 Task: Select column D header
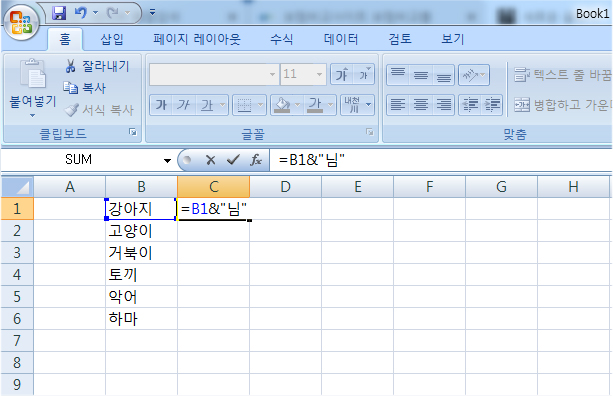pos(285,186)
